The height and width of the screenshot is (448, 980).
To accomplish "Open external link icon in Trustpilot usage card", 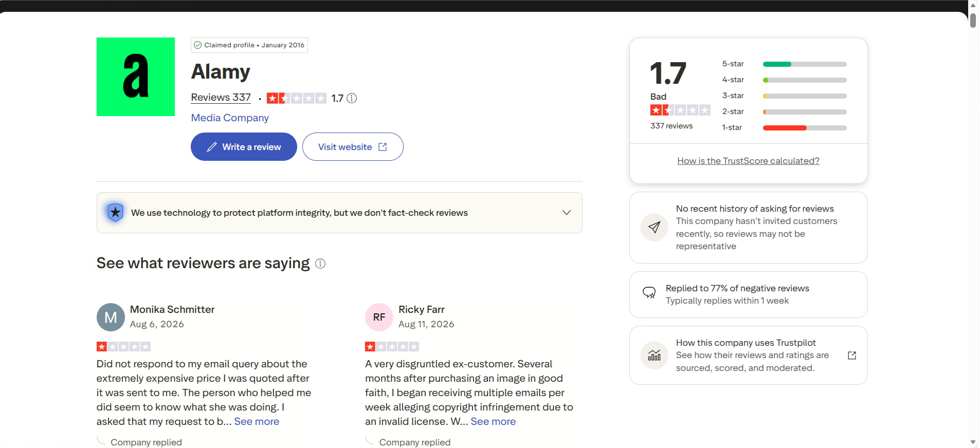I will pos(852,356).
